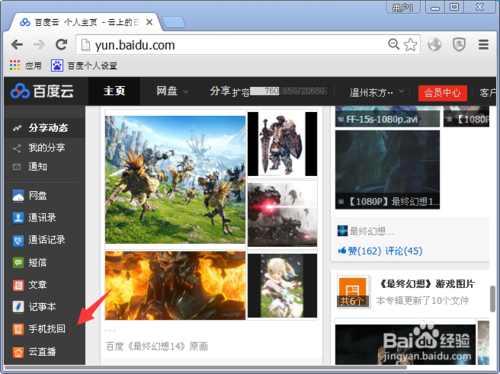Click the browser reload button
This screenshot has width=500, height=374.
point(61,44)
